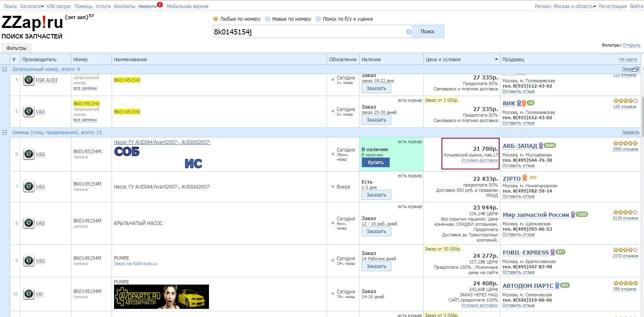Click the VAG logo in the АКБ-ЗАПАД row
644x317 pixels.
[x=28, y=154]
